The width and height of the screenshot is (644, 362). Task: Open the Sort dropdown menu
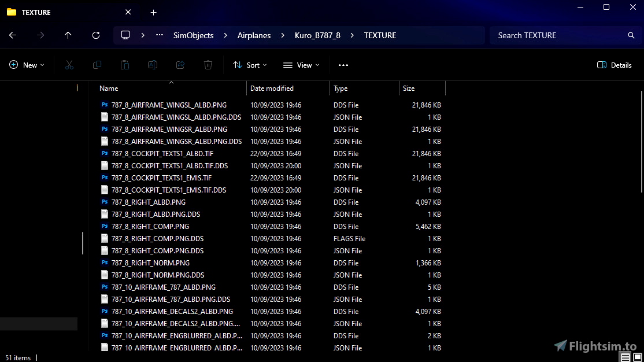(250, 65)
